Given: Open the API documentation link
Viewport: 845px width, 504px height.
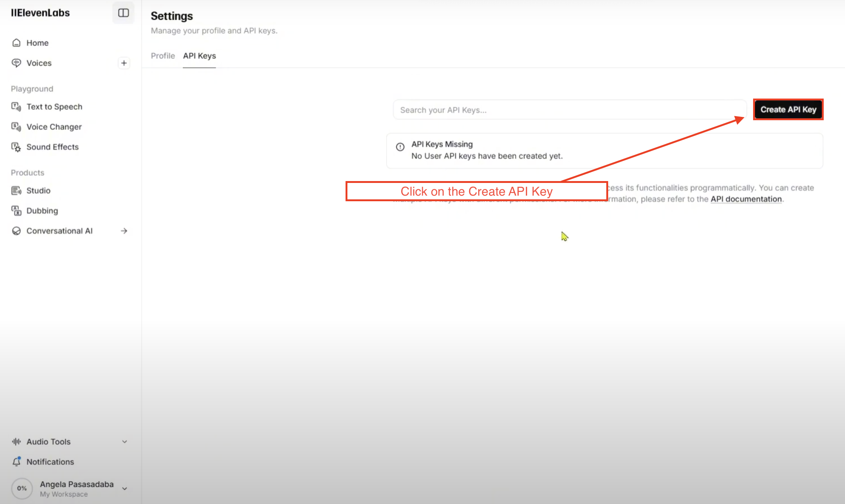Looking at the screenshot, I should coord(746,199).
